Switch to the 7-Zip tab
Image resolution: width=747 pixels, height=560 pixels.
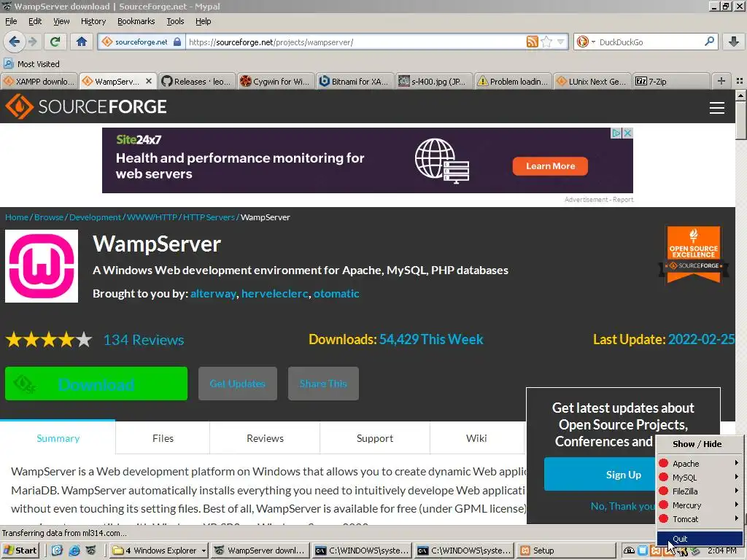(670, 82)
